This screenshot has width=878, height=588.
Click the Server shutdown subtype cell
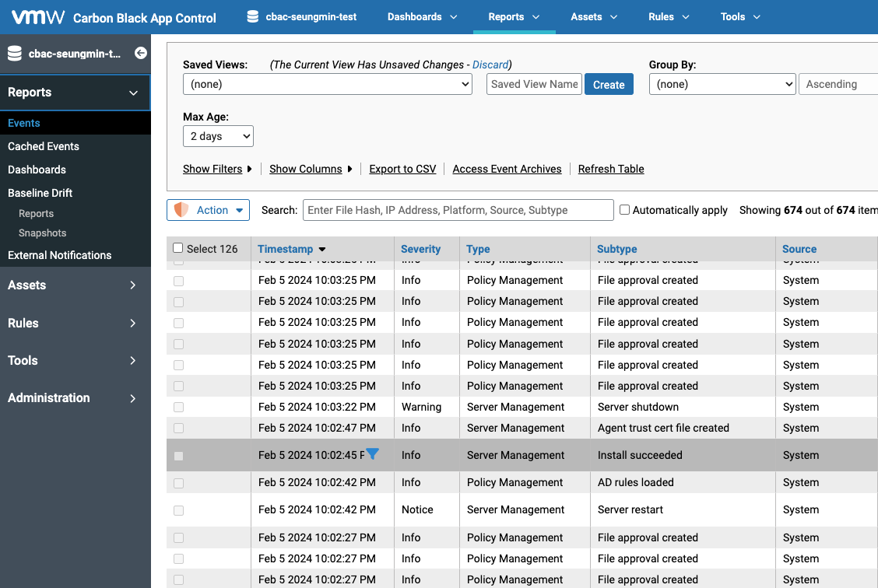click(x=637, y=407)
